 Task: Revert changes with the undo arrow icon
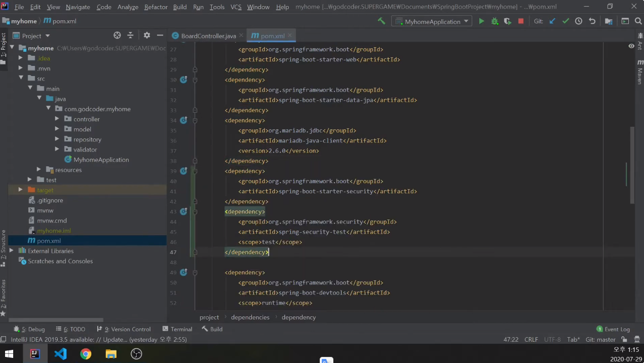click(592, 21)
